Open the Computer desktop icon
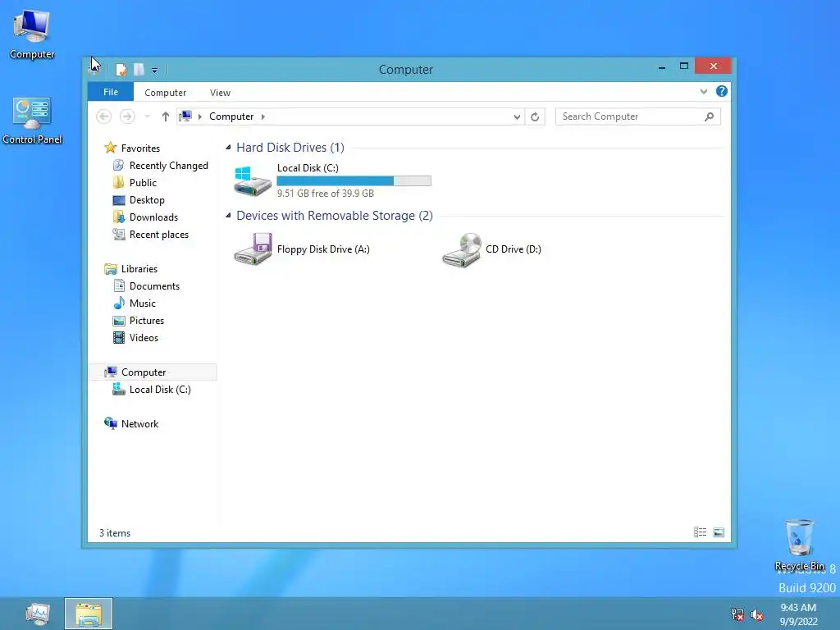This screenshot has width=840, height=630. [x=32, y=34]
